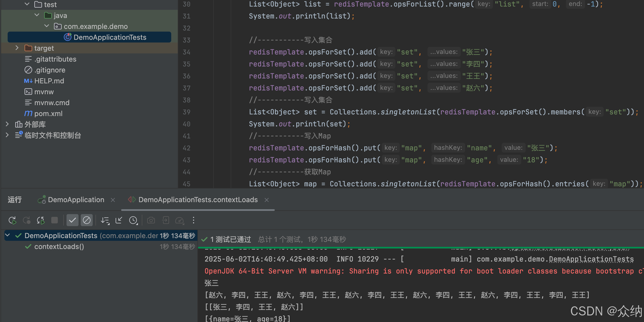Click Toggle auto-test rerun icon
Viewport: 644px width, 322px height.
point(41,220)
